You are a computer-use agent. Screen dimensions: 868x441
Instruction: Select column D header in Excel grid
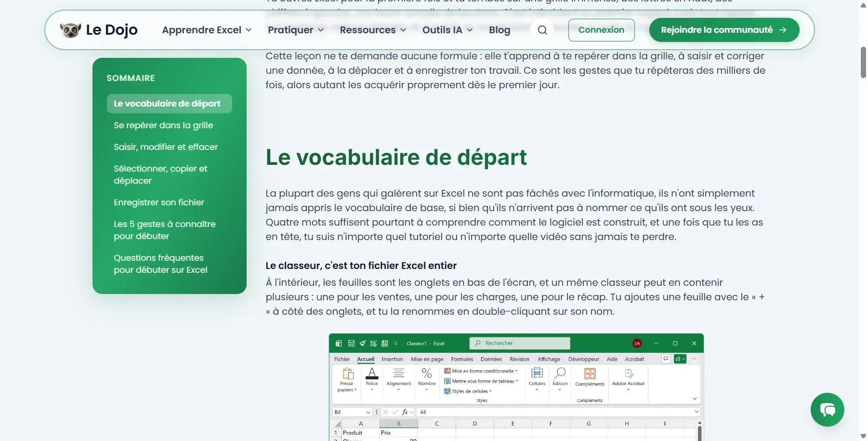point(474,424)
